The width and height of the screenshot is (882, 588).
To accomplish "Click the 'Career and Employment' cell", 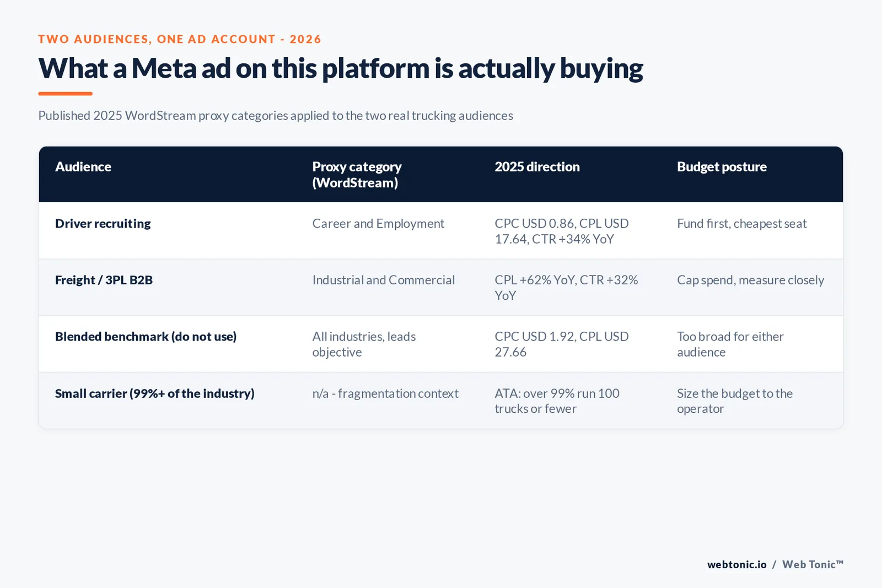I will click(x=378, y=224).
